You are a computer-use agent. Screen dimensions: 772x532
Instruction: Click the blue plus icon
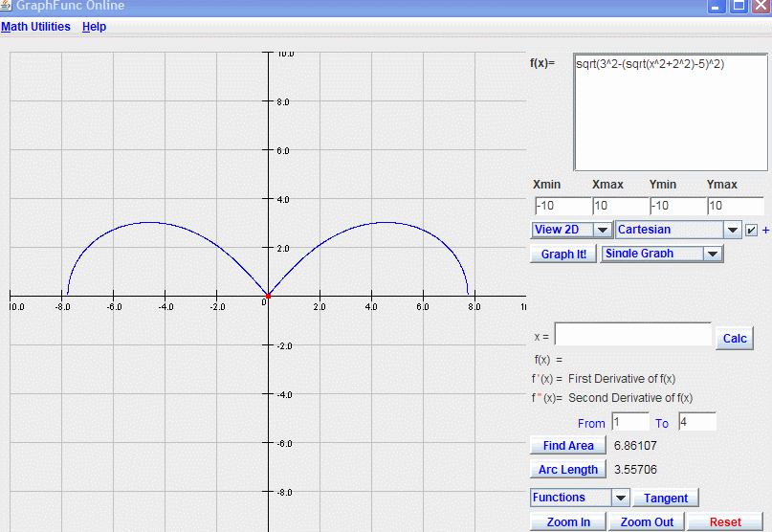[765, 230]
